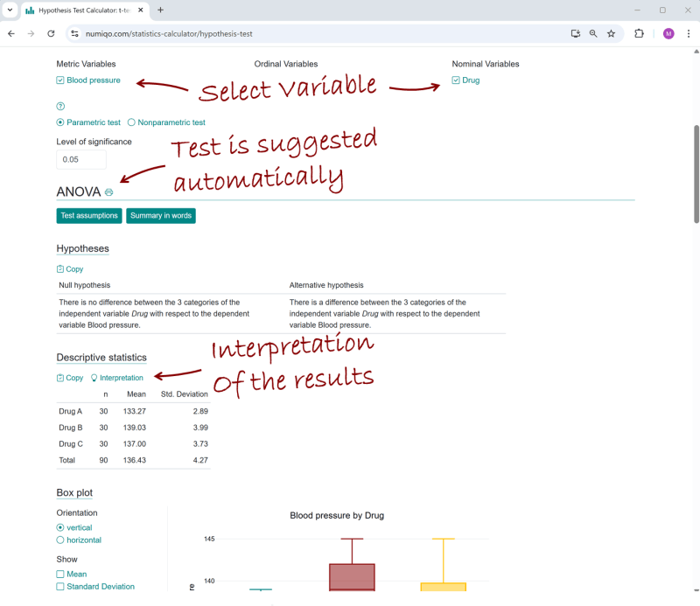Go back to previous page
This screenshot has height=606, width=700.
(x=11, y=33)
